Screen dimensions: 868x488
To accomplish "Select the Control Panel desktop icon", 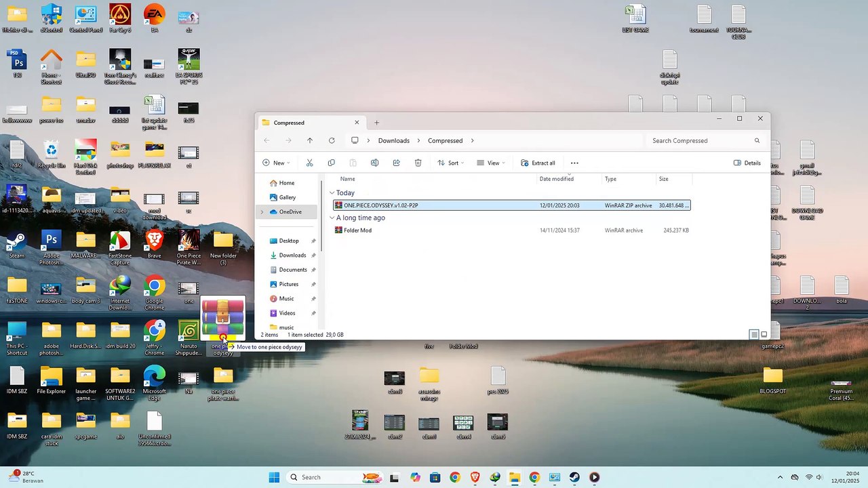I will click(x=85, y=19).
